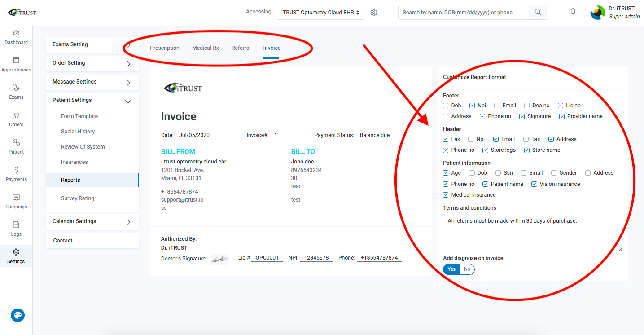Click the notification bell icon

(573, 11)
